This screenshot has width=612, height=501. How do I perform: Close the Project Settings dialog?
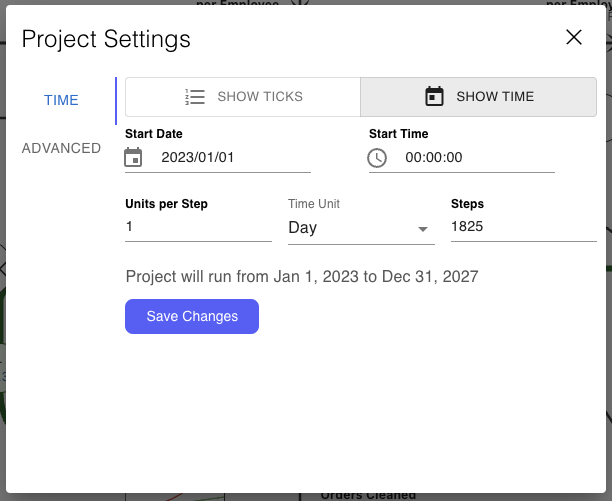pyautogui.click(x=574, y=38)
